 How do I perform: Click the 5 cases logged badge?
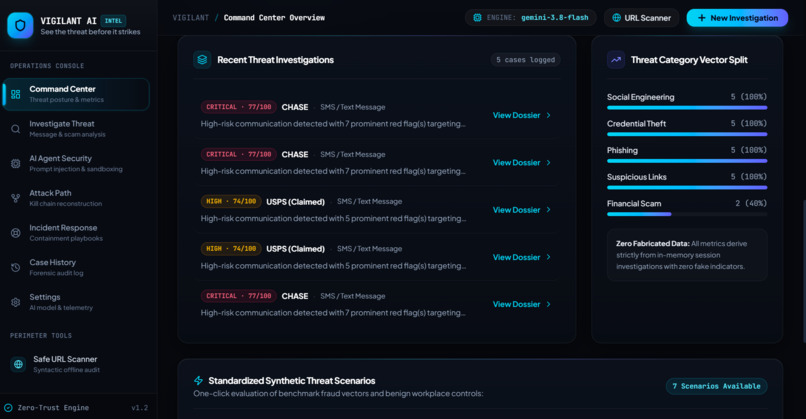tap(525, 60)
